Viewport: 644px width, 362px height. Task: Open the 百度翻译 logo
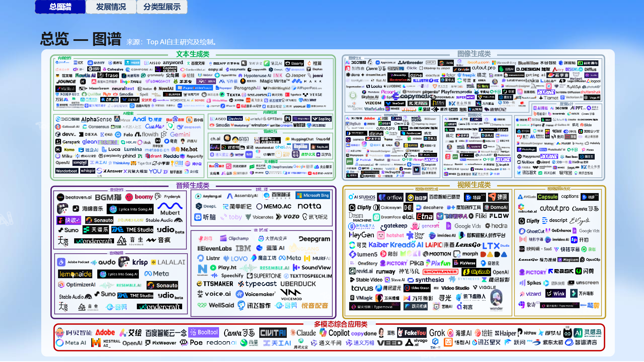(x=277, y=195)
